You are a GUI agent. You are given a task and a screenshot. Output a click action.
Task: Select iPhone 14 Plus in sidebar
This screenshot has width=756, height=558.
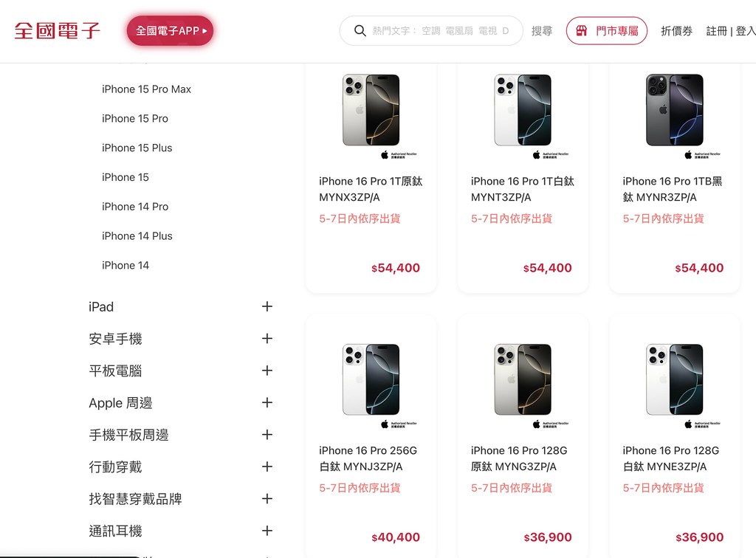point(137,236)
